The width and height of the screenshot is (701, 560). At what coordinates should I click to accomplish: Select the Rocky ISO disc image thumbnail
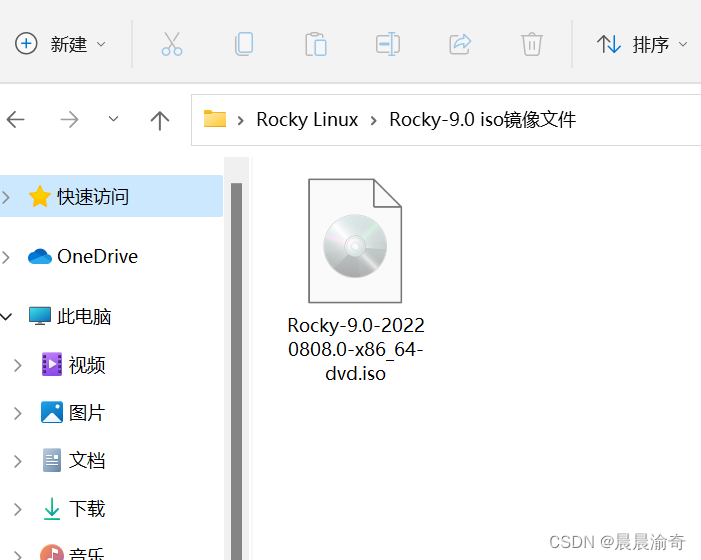coord(355,241)
